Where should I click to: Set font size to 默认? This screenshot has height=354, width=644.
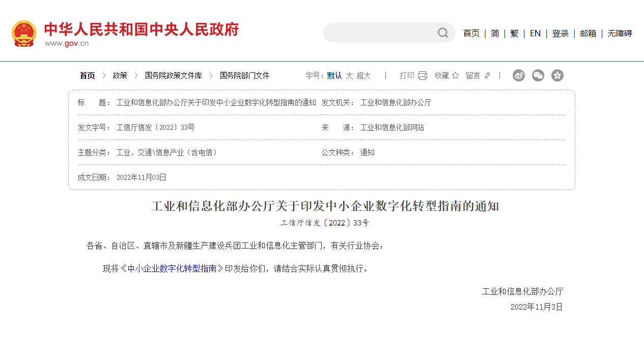point(334,75)
